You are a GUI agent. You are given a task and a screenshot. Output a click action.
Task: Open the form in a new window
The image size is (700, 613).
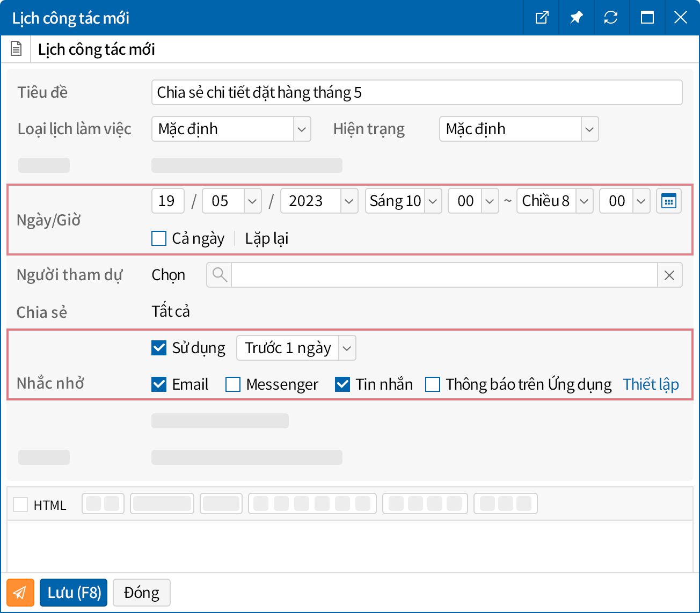[x=542, y=18]
